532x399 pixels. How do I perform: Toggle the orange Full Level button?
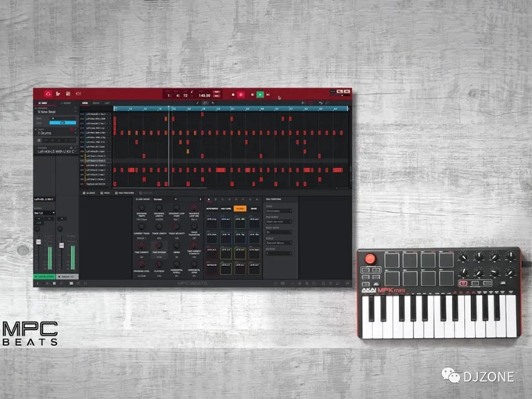(x=240, y=209)
